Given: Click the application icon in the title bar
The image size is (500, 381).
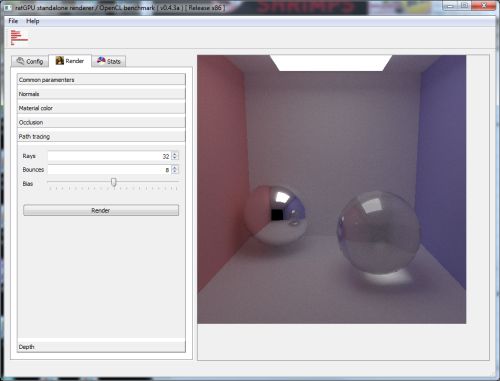Looking at the screenshot, I should (8, 7).
